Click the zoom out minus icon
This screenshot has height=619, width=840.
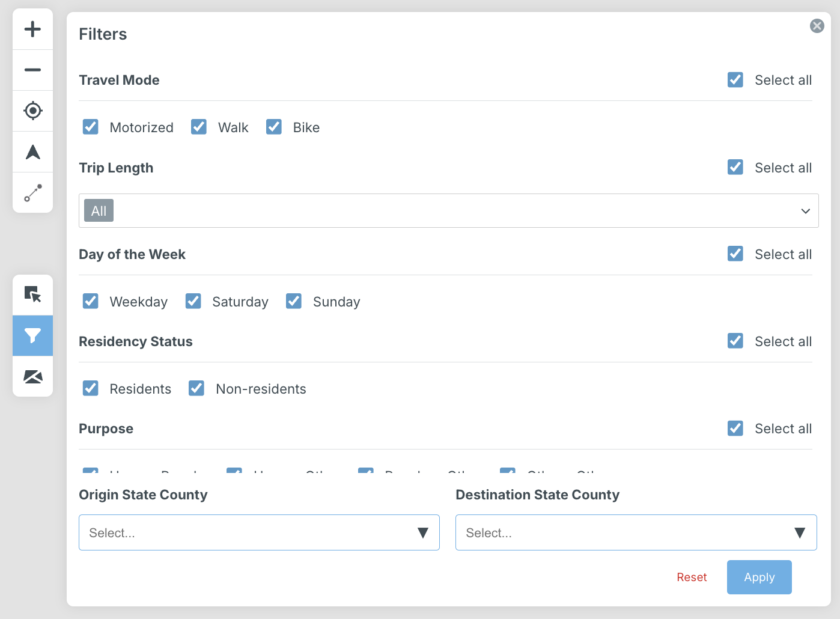coord(32,70)
